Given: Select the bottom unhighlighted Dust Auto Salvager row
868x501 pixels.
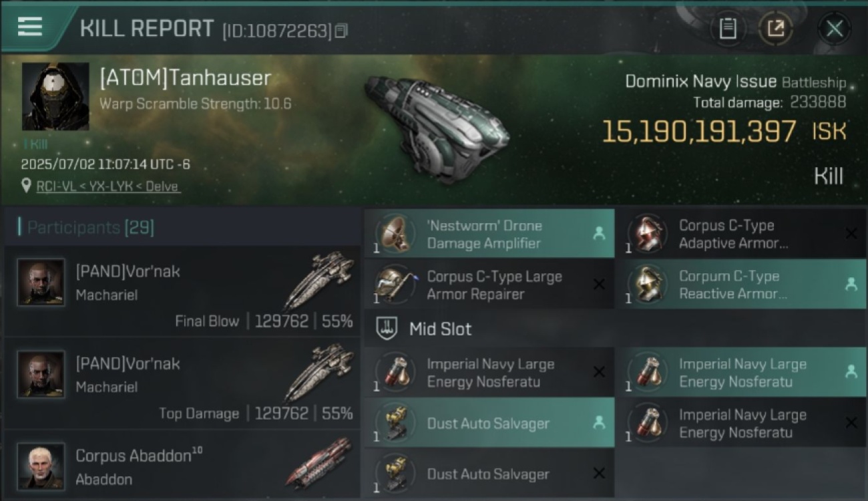Looking at the screenshot, I should (489, 474).
